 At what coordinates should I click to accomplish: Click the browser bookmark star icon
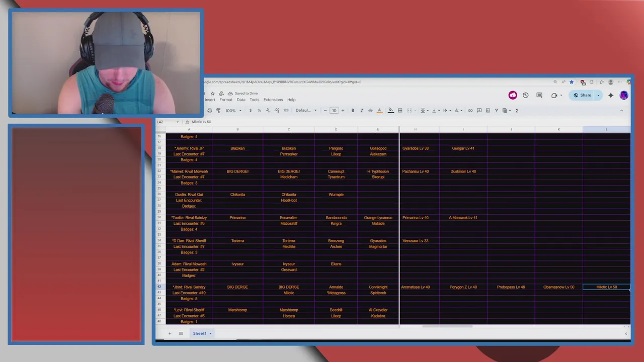(572, 82)
